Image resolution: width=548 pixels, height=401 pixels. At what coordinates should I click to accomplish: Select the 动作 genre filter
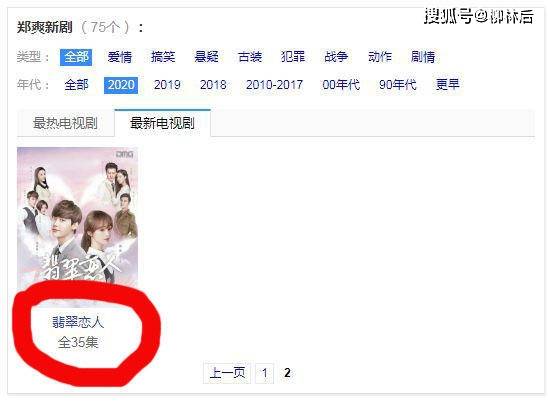coord(380,57)
